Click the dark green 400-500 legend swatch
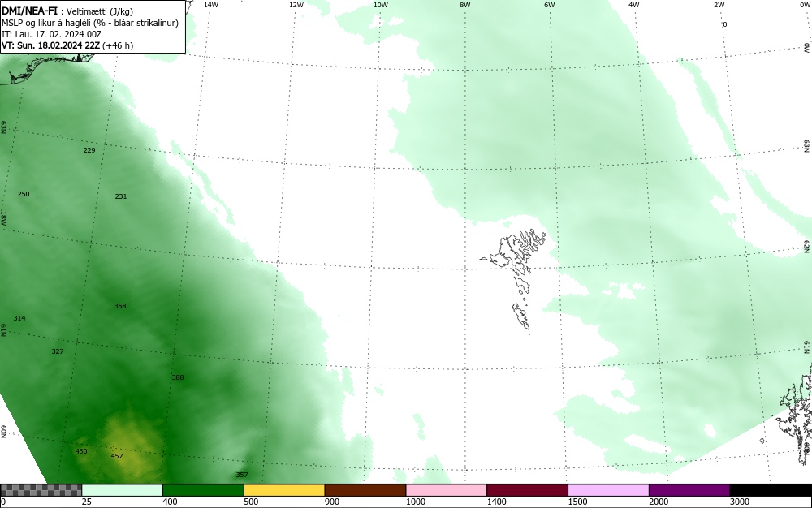Screen dimensions: 812x508 (x=203, y=490)
